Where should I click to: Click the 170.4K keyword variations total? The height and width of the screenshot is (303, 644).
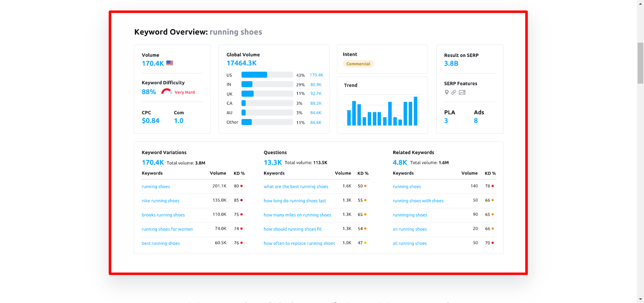point(153,162)
